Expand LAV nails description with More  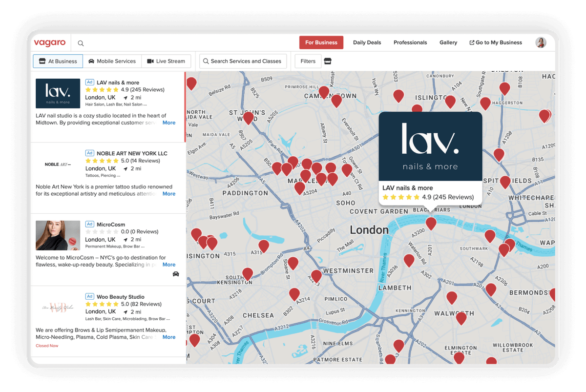169,123
